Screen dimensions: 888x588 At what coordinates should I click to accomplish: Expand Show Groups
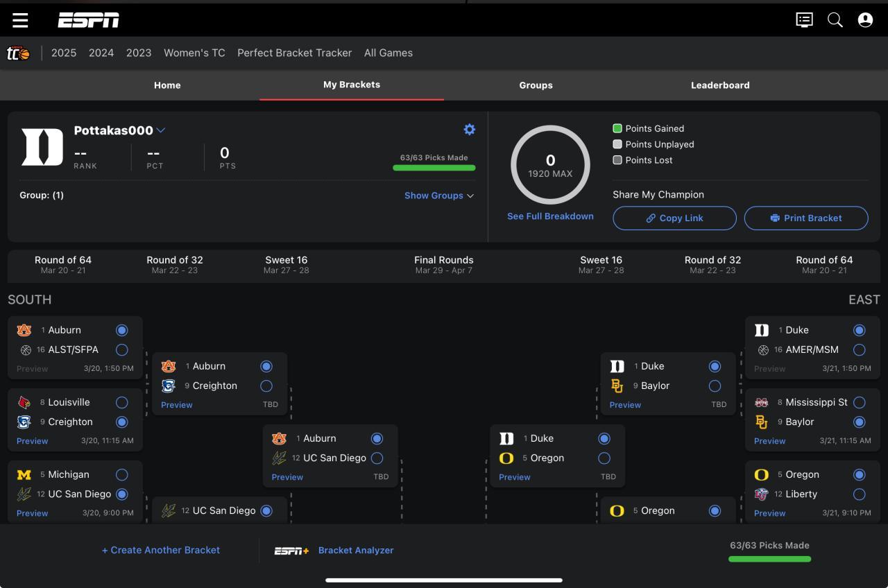click(x=439, y=196)
